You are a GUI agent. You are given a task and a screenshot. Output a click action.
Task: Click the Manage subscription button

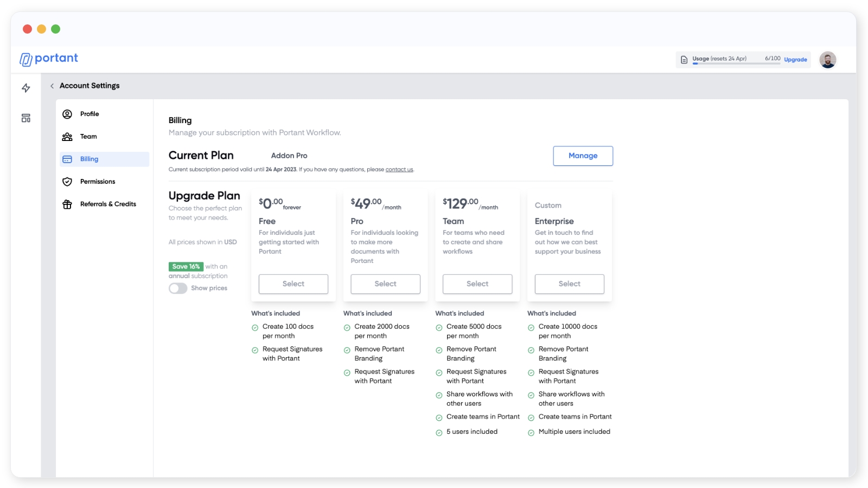coord(583,156)
